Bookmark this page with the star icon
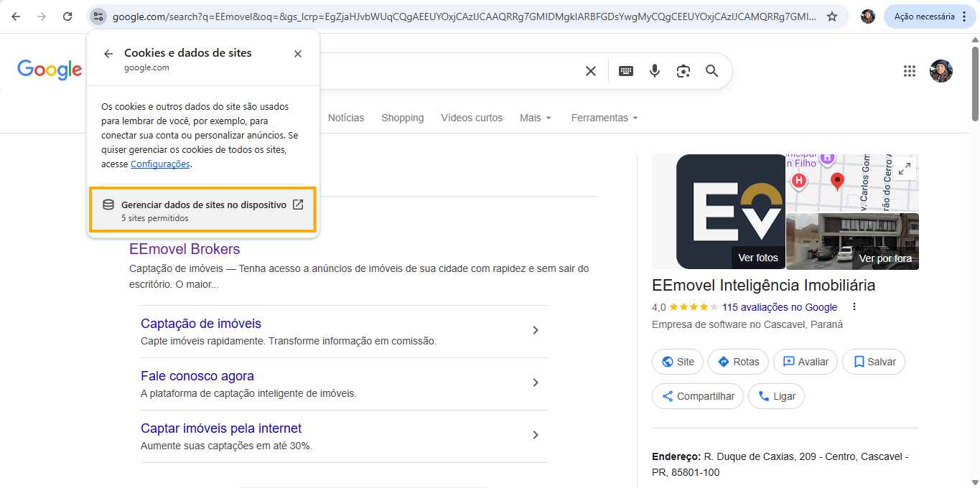The width and height of the screenshot is (980, 488). (832, 17)
